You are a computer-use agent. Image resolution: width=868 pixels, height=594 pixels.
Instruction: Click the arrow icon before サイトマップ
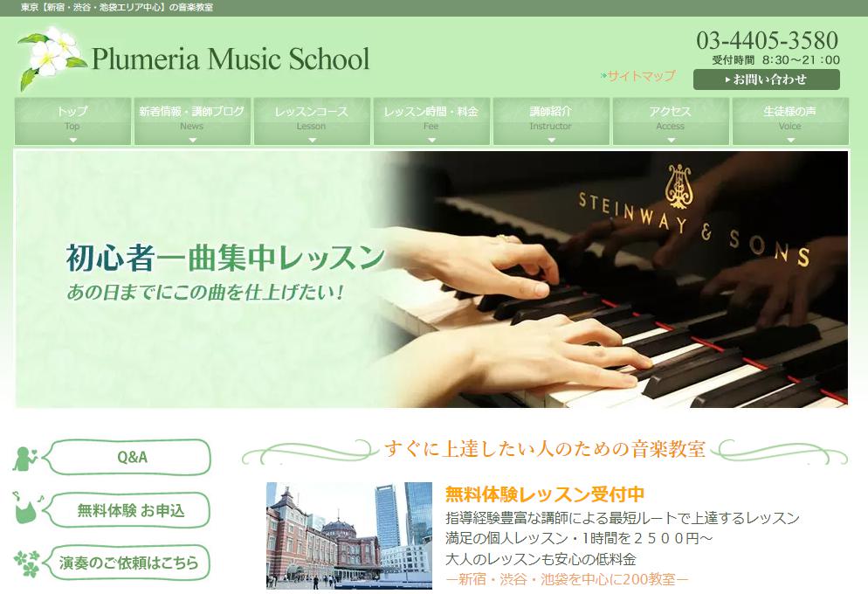click(603, 76)
